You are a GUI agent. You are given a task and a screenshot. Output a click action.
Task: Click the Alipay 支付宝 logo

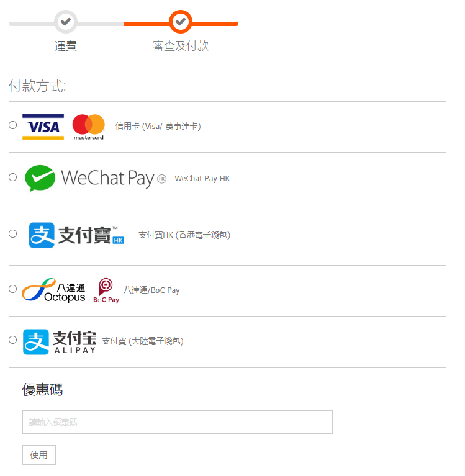click(60, 342)
